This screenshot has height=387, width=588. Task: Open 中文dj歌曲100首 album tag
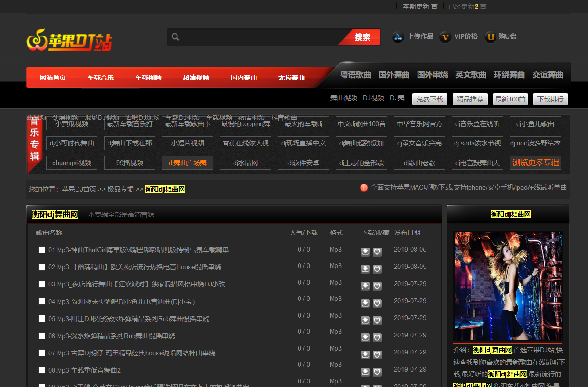point(361,124)
